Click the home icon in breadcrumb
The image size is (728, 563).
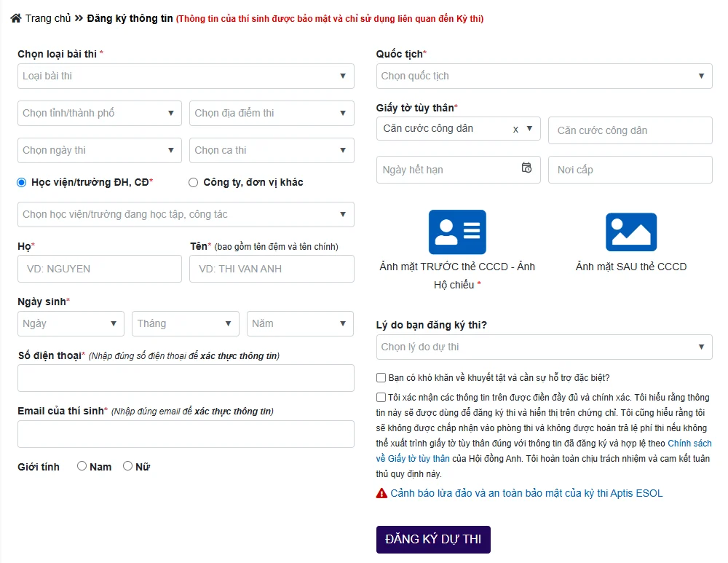point(16,18)
